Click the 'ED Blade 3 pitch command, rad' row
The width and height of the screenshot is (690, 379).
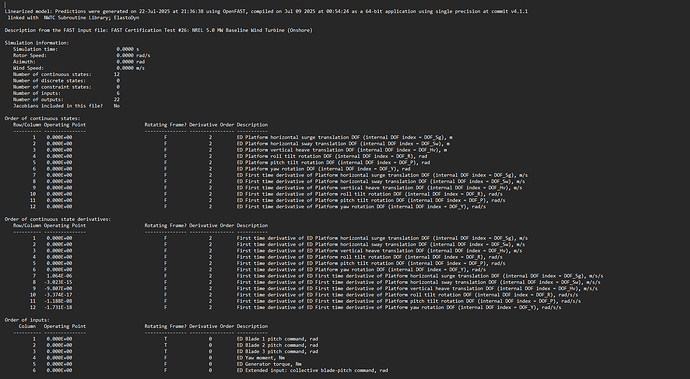[175, 352]
